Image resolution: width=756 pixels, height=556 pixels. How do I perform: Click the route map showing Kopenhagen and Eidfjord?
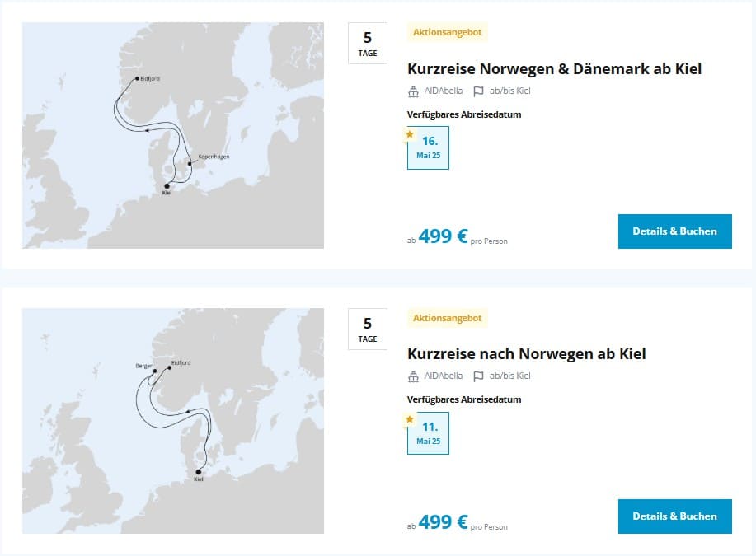pyautogui.click(x=172, y=135)
